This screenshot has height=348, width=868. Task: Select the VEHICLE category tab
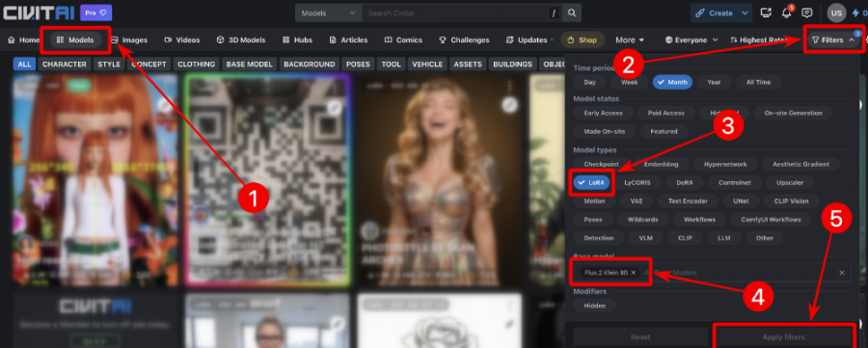[x=427, y=65]
